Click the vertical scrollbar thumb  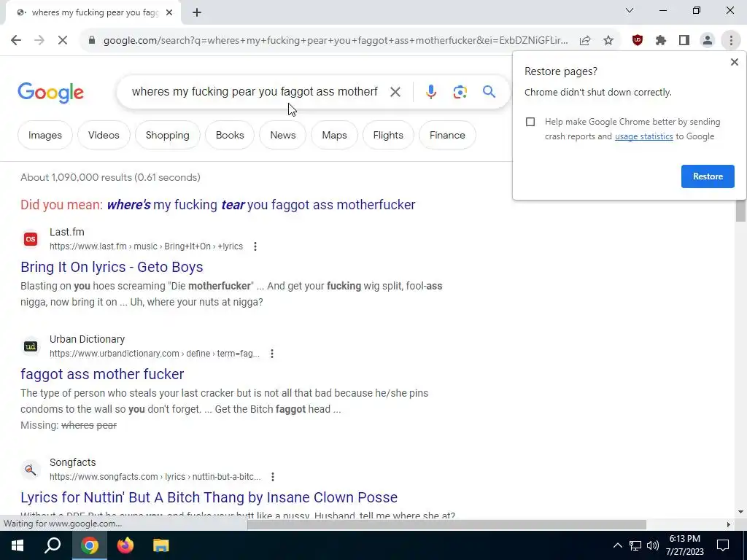pyautogui.click(x=740, y=211)
